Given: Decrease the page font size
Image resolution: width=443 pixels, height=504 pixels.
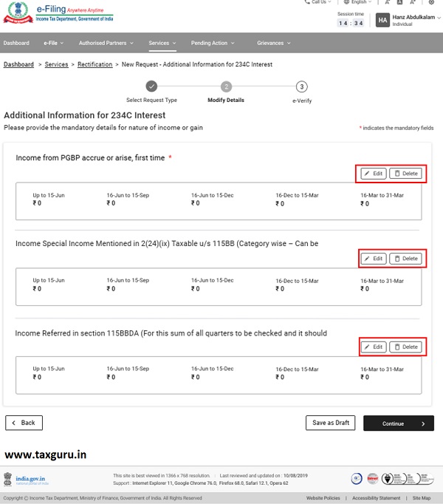Looking at the screenshot, I should click(x=388, y=2).
